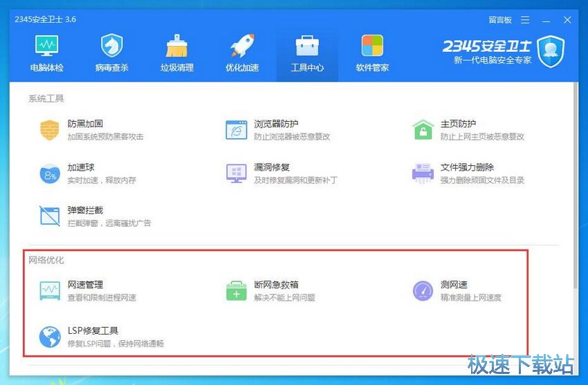Open the main menu hamburger icon
The width and height of the screenshot is (588, 385).
(x=525, y=20)
